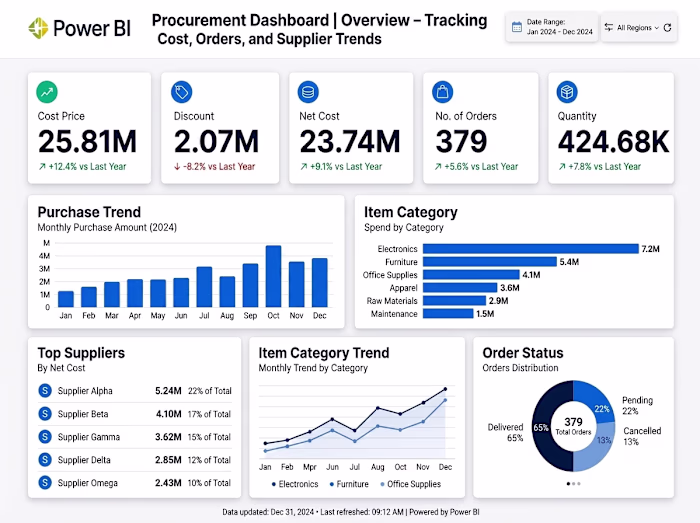
Task: Click the green trend icon on Cost Price card
Action: tap(47, 92)
